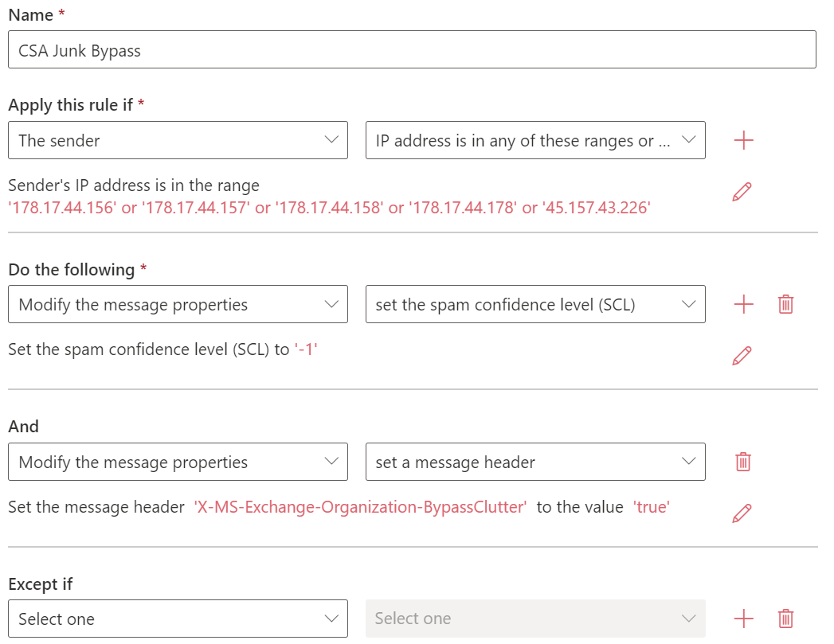Add another condition with the plus icon
The width and height of the screenshot is (834, 644).
coord(743,139)
